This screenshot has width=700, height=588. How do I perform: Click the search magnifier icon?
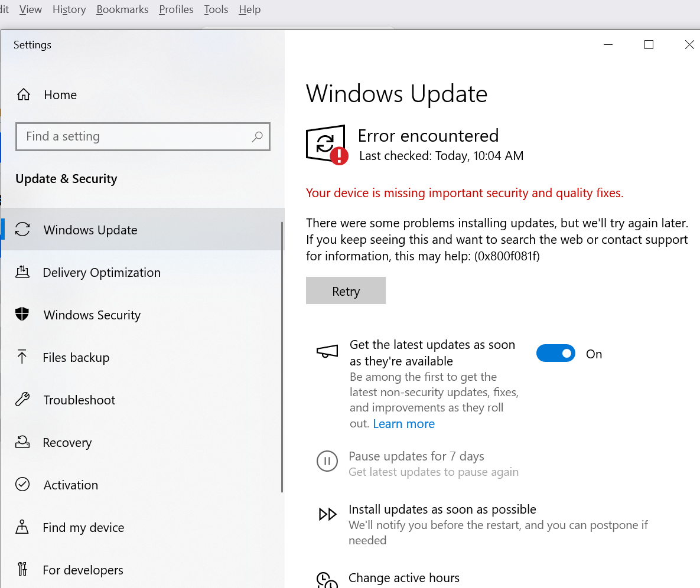[257, 136]
